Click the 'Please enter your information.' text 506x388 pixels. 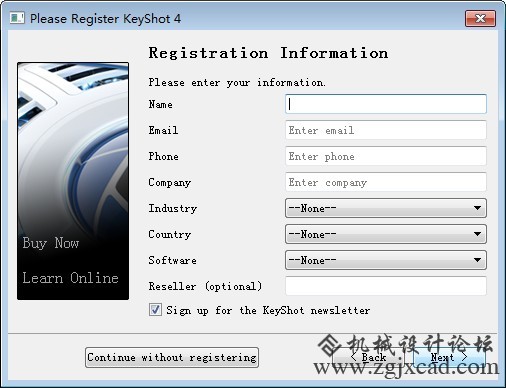(237, 82)
